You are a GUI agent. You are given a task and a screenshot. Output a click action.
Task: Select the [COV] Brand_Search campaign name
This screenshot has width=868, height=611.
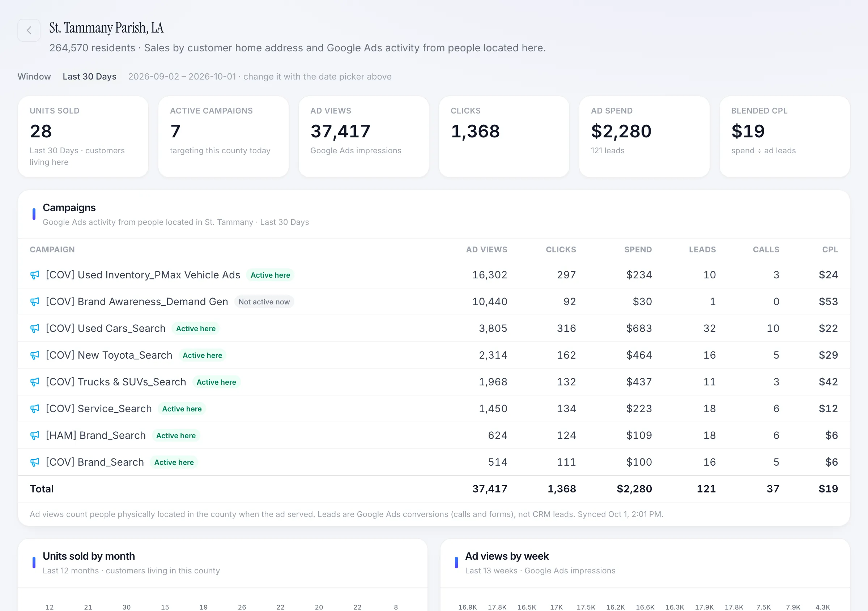click(95, 462)
